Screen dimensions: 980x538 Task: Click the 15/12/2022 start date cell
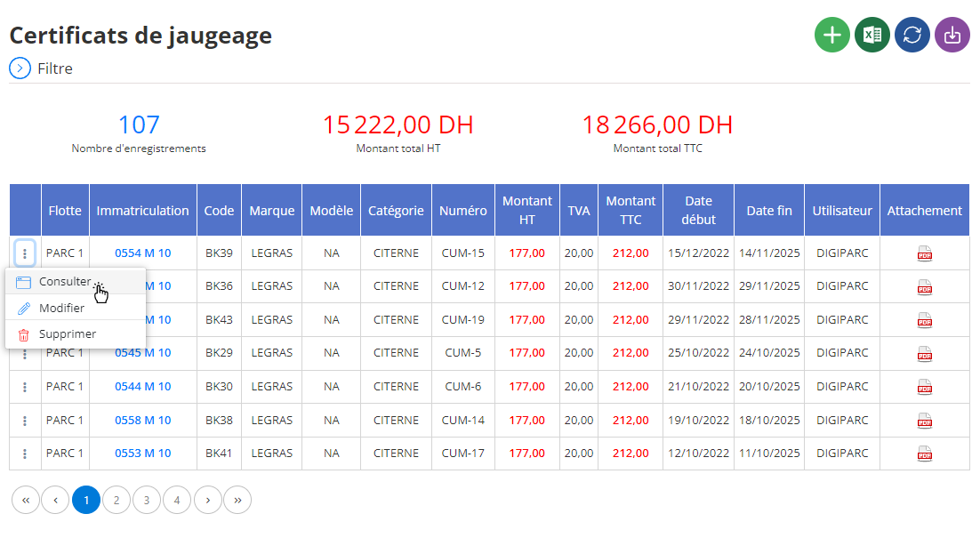pyautogui.click(x=699, y=253)
